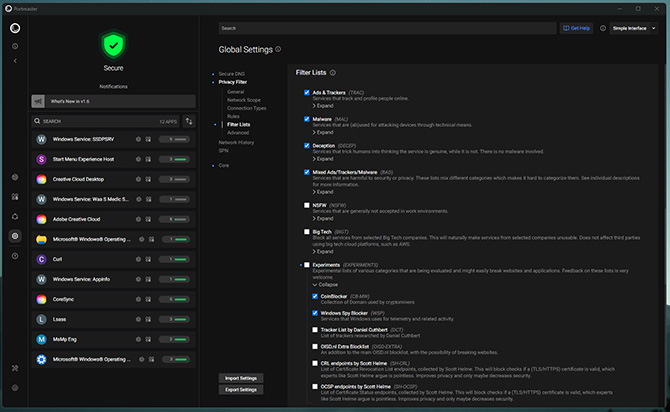Screen dimensions: 670x412
Task: Open the Network History section
Action: 236,142
